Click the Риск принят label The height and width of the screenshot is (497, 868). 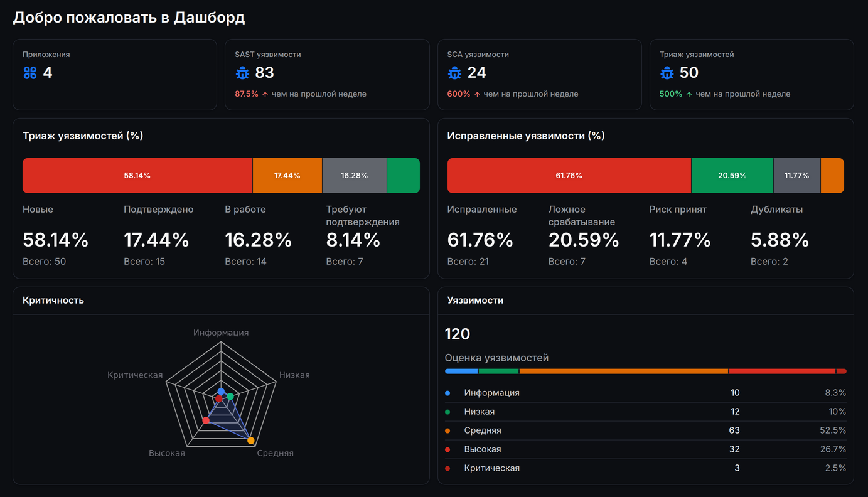click(x=678, y=210)
